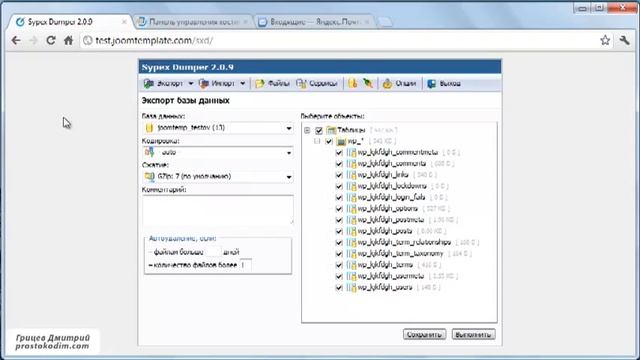Switch to the Входящие Яндекс.Почта tab

pos(315,22)
